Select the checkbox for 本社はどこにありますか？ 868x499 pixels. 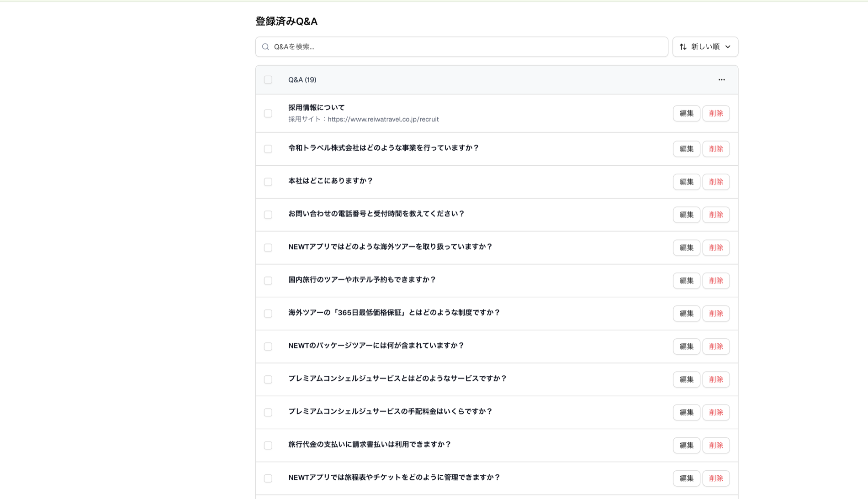(x=268, y=182)
